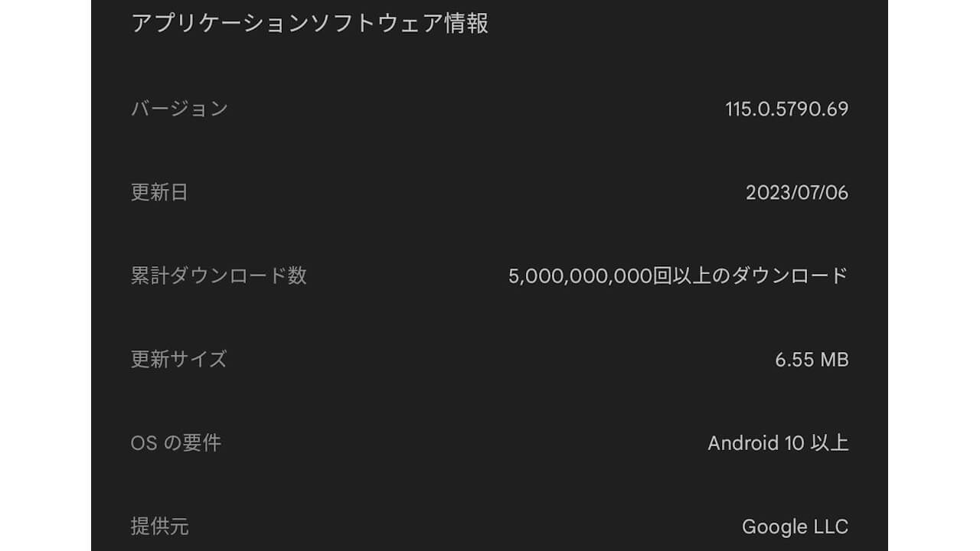
Task: Open the Google LLC provider link
Action: [x=796, y=527]
